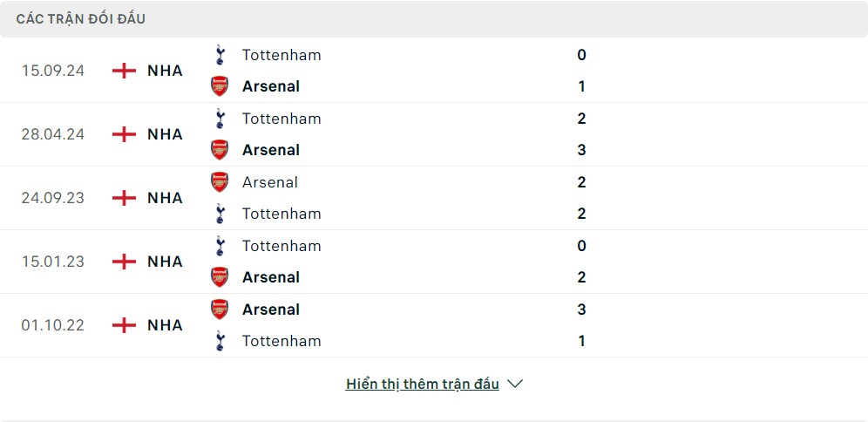868x422 pixels.
Task: Click Tottenham score 2 in 24.09.23 match
Action: (581, 214)
